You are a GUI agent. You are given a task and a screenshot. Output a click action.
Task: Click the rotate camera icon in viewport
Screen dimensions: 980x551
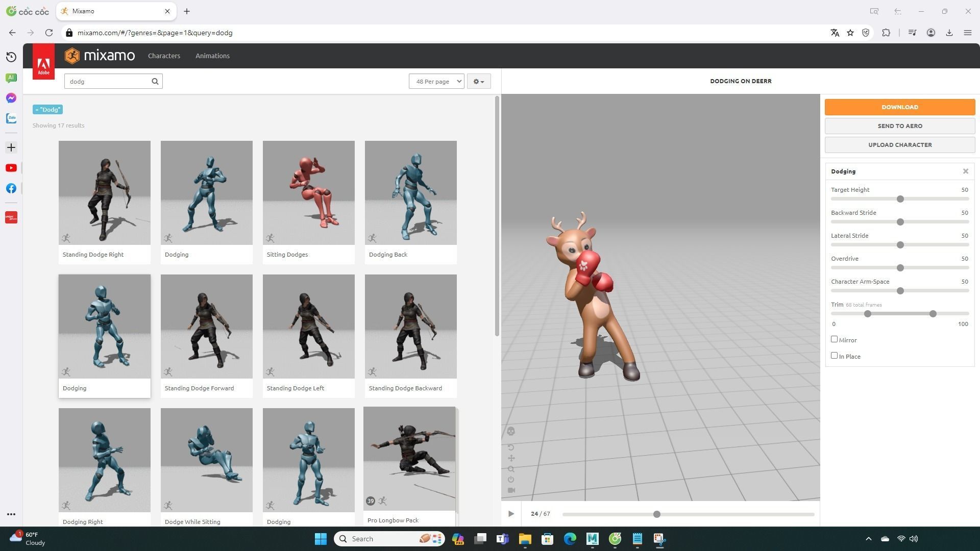(511, 447)
